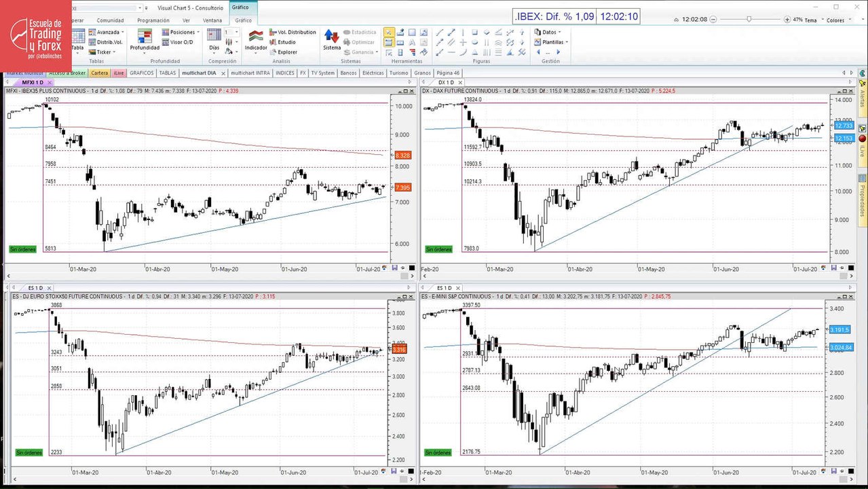Click Sin órdenes on the Euro Stoxx50 chart
Screen dimensions: 868x489
[x=29, y=452]
